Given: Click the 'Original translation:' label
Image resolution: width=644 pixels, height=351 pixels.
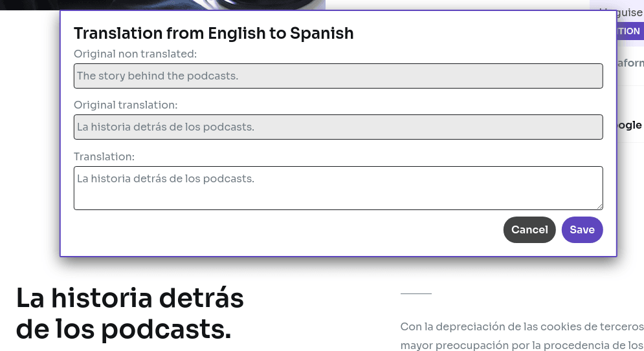Looking at the screenshot, I should tap(126, 105).
